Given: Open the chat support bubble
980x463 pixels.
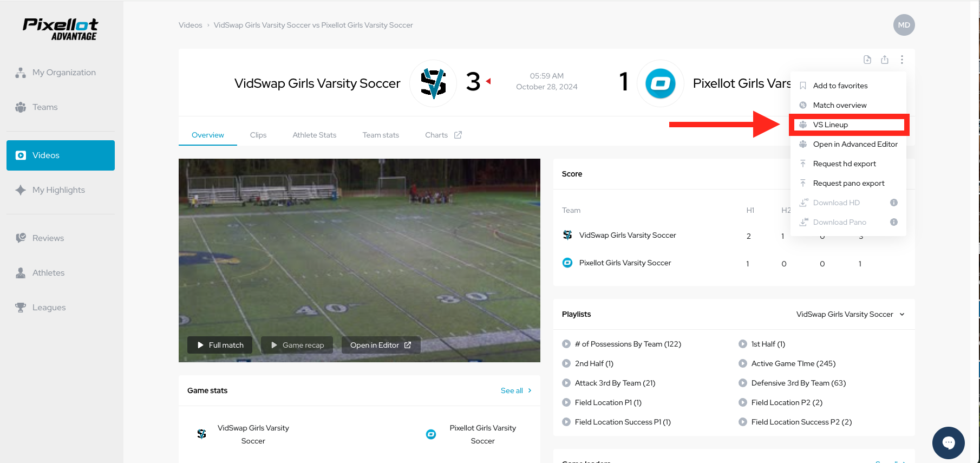Looking at the screenshot, I should point(949,443).
